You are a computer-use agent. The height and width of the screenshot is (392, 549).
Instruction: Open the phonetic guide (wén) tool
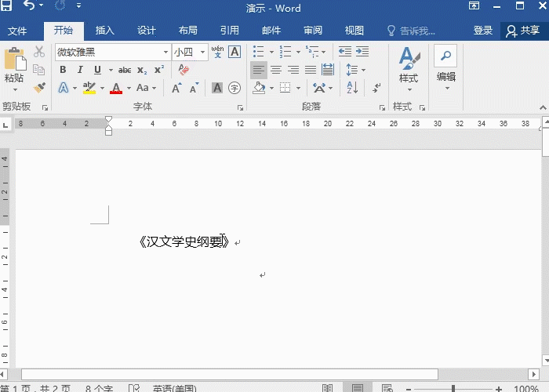(x=217, y=52)
